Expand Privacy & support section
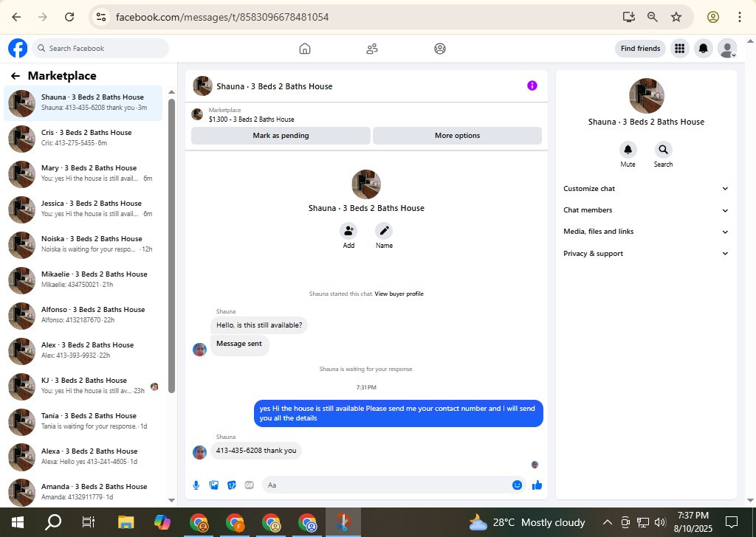 [646, 253]
